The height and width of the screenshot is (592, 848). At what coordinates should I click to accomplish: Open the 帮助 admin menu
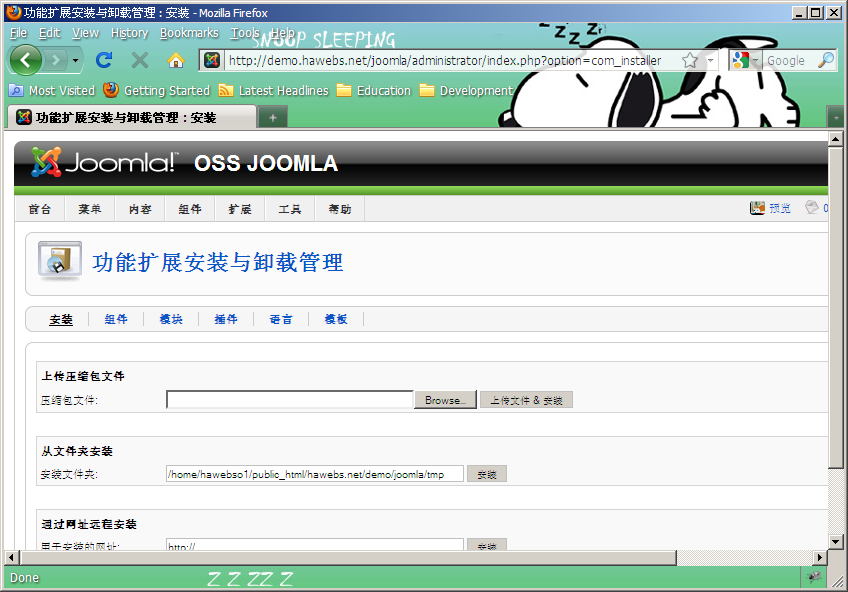coord(340,209)
